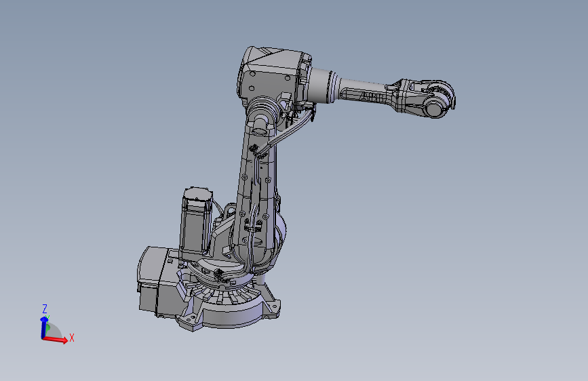Click the red X axis of the triad
The height and width of the screenshot is (381, 588).
pos(56,340)
